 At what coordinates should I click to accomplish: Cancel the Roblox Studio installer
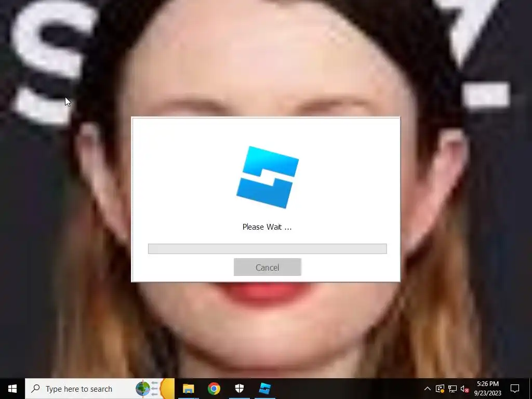268,268
